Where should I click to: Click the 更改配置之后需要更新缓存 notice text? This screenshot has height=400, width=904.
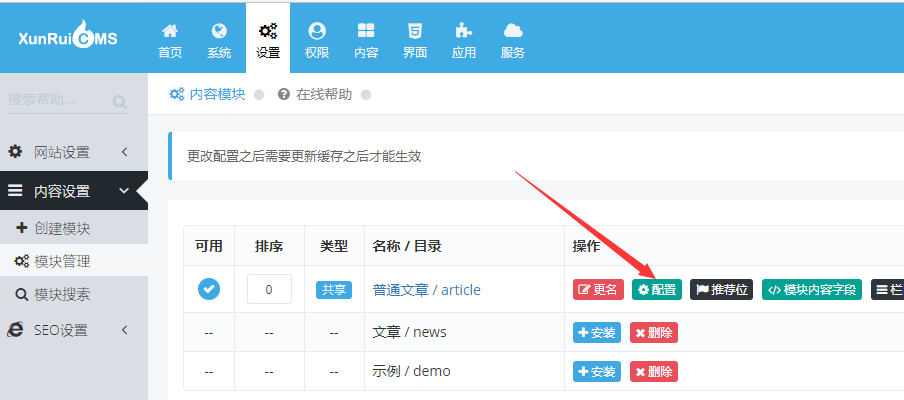(x=304, y=156)
